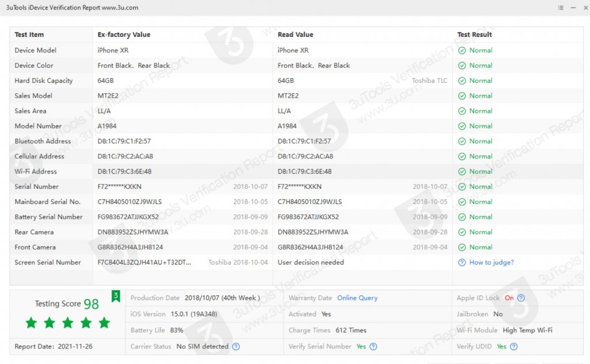Viewport: 590px width, 364px height.
Task: Click the Screen Serial Number row label
Action: tap(48, 263)
